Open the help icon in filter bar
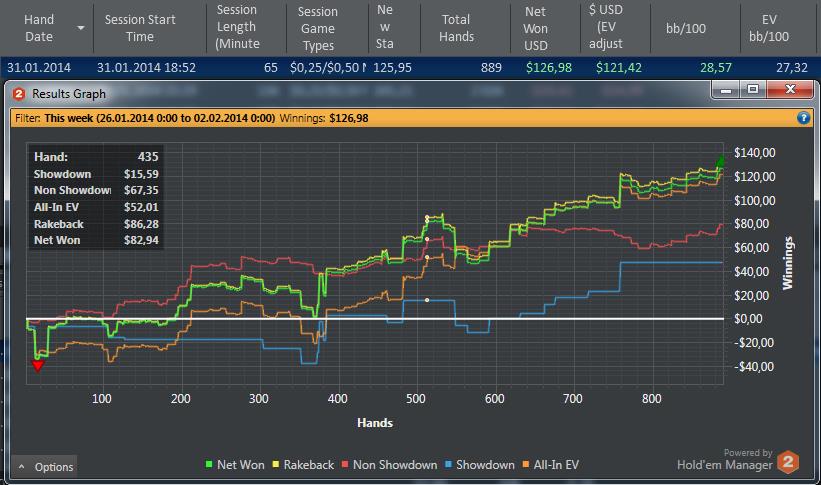 [x=803, y=118]
